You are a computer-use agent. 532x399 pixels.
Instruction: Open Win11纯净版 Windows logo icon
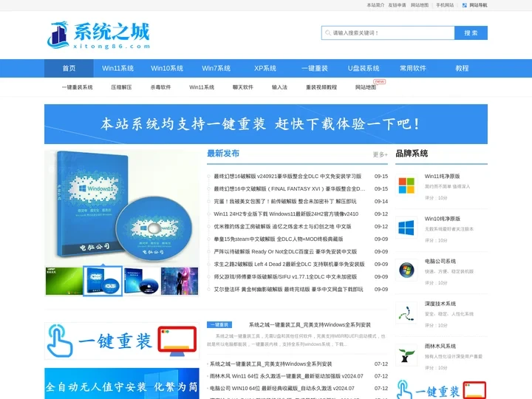click(406, 185)
